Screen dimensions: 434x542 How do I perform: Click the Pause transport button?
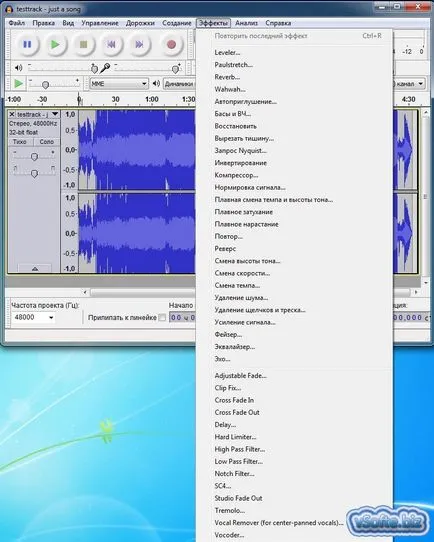click(x=27, y=45)
